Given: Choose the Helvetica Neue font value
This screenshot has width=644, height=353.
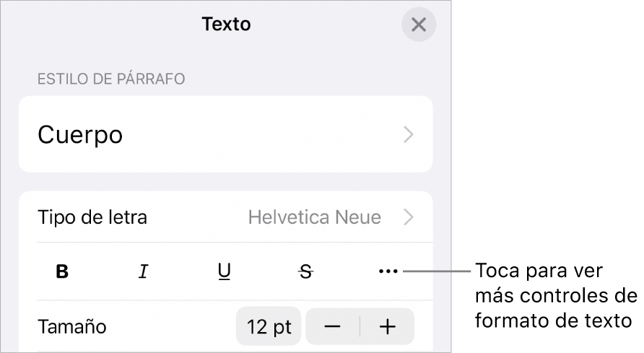Looking at the screenshot, I should pos(314,217).
